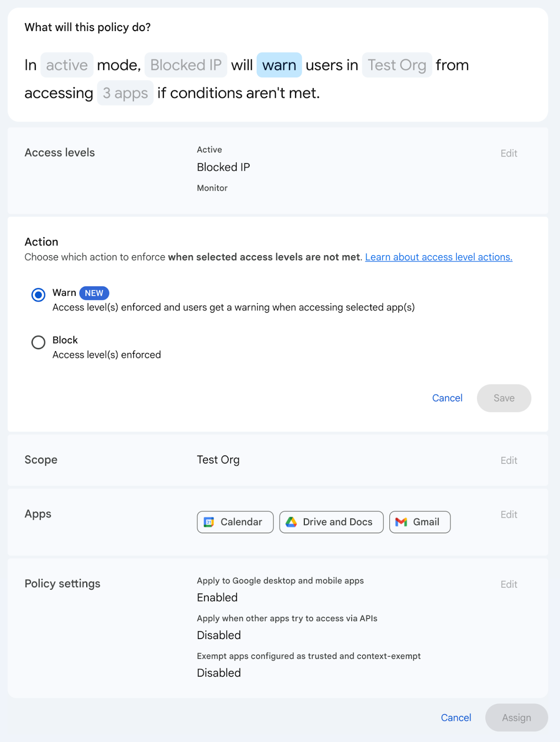Click the 'active' mode chip
The width and height of the screenshot is (560, 742).
67,65
